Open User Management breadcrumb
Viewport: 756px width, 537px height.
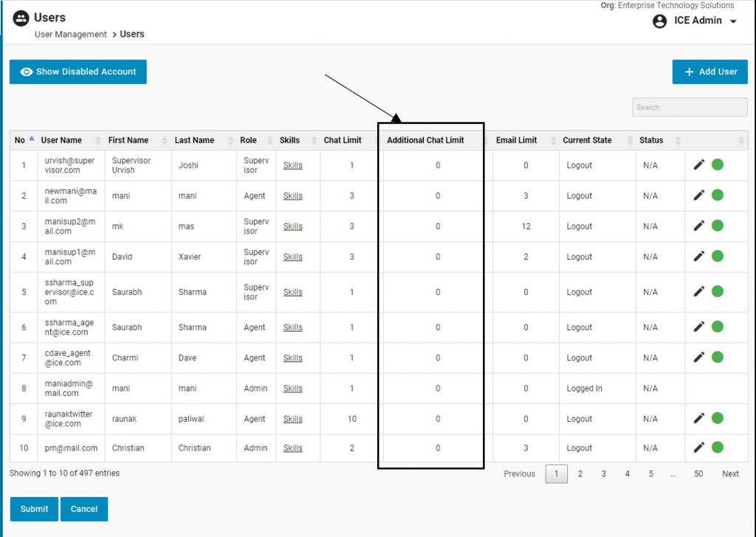point(71,35)
